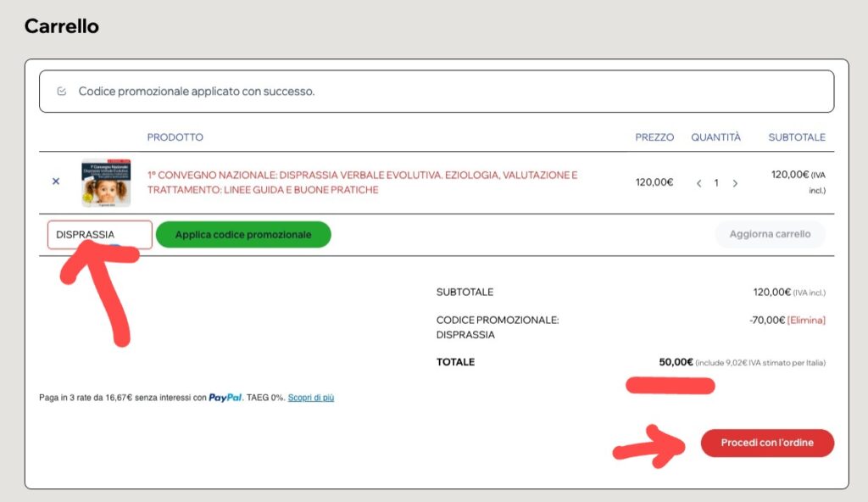
Task: Click the SUBTOTALE column header
Action: click(x=796, y=137)
